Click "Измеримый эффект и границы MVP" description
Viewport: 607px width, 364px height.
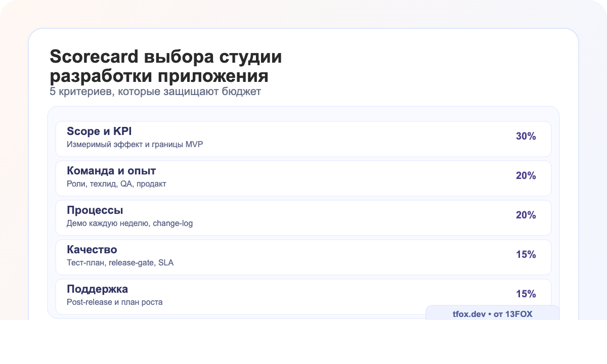(x=135, y=144)
